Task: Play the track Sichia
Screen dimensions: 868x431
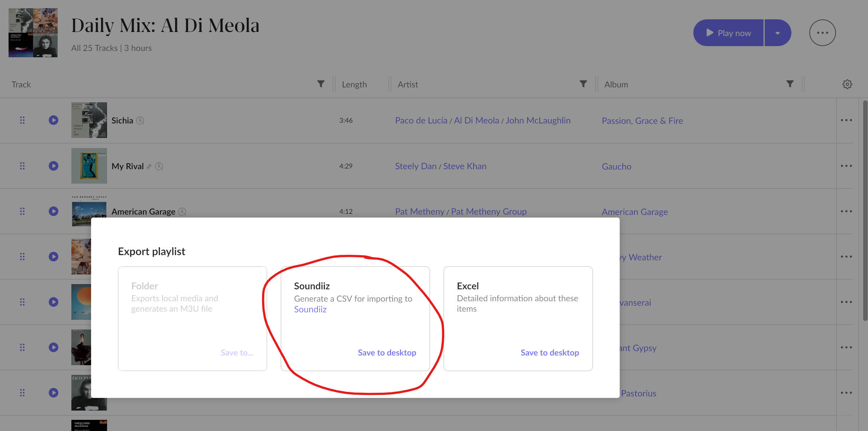Action: click(54, 120)
